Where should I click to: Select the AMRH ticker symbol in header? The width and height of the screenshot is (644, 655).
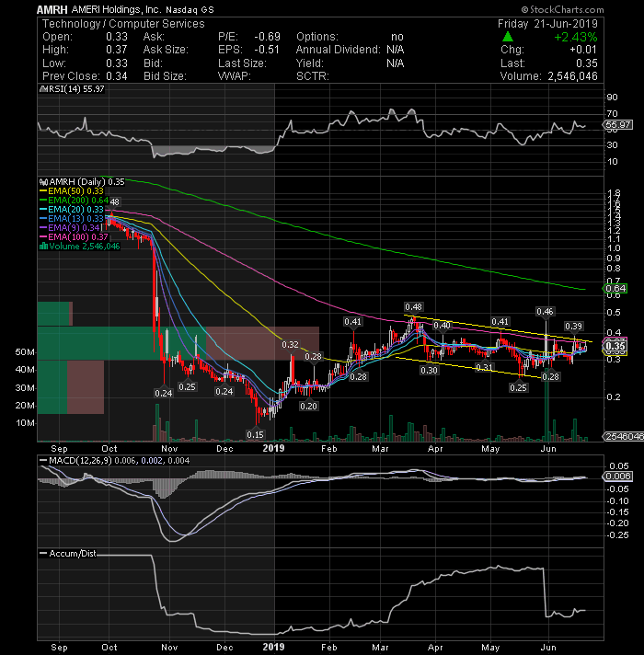coord(52,9)
